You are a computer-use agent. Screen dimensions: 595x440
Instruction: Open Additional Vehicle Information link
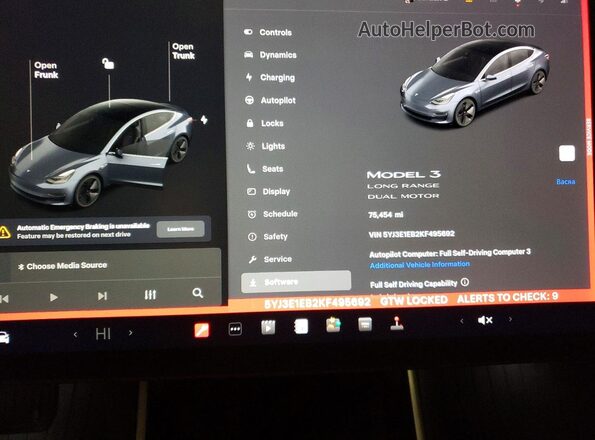click(x=420, y=265)
